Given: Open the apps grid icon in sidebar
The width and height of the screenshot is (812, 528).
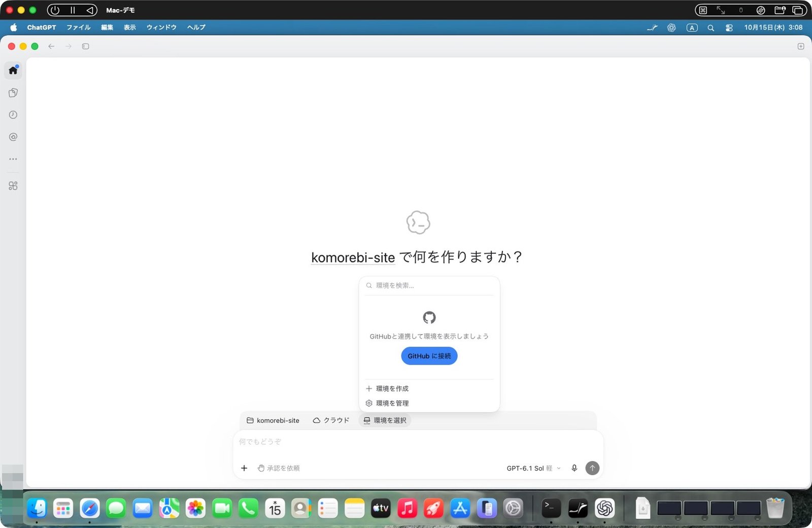Looking at the screenshot, I should [13, 186].
